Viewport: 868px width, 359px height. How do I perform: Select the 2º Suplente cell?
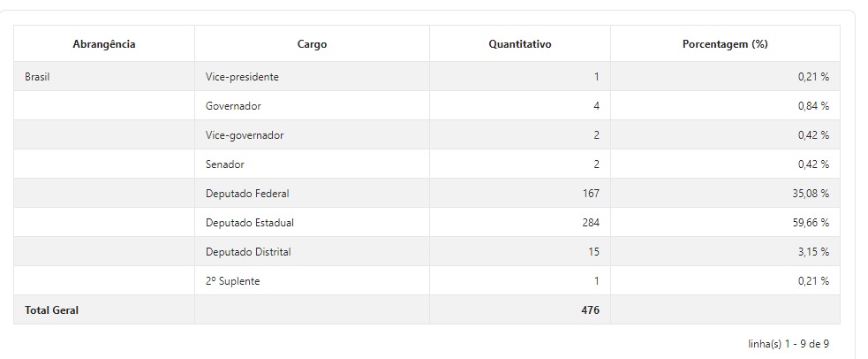[x=233, y=281]
